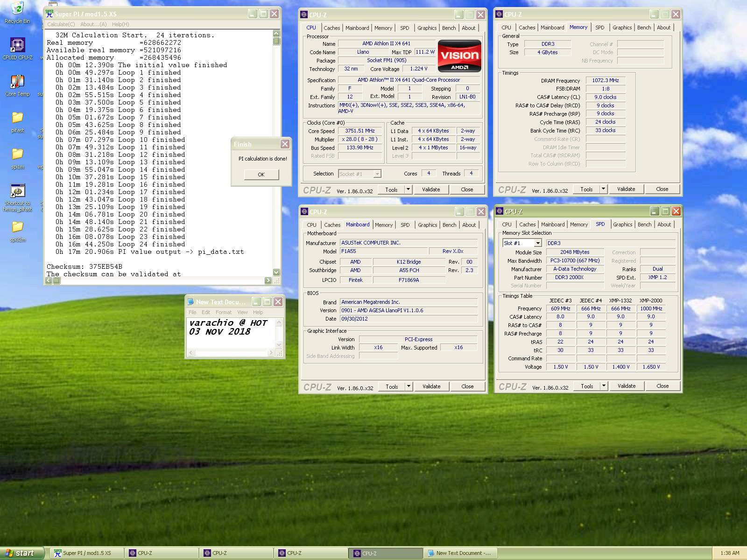The height and width of the screenshot is (560, 747).
Task: Switch to SPD tab in Memory CPU-Z window
Action: click(x=600, y=28)
